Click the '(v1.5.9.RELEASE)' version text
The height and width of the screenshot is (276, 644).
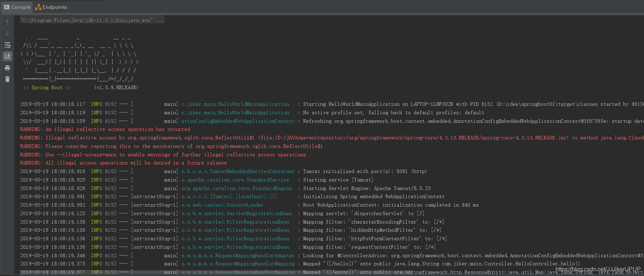pos(116,87)
